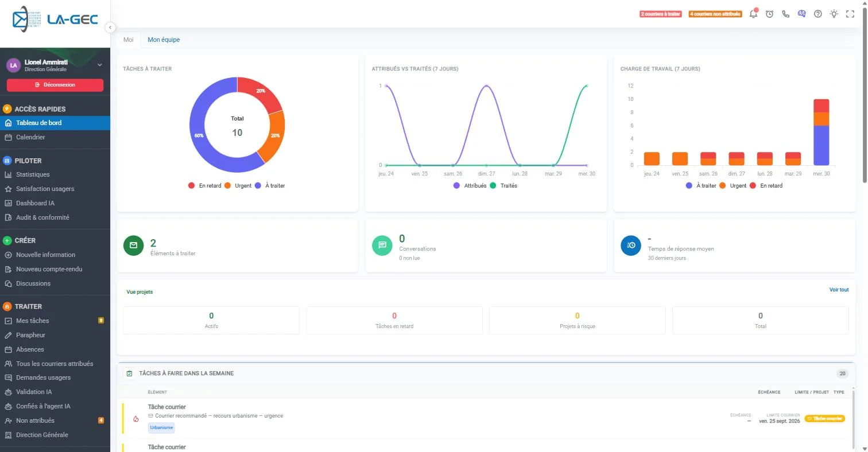Screen dimensions: 868x452
Task: Toggle the Traités series legend
Action: click(503, 186)
